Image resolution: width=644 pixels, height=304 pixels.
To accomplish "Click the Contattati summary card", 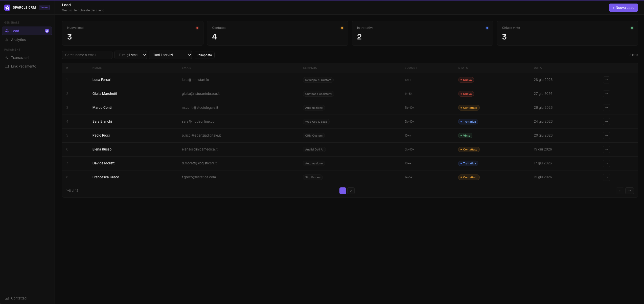I will [x=278, y=33].
